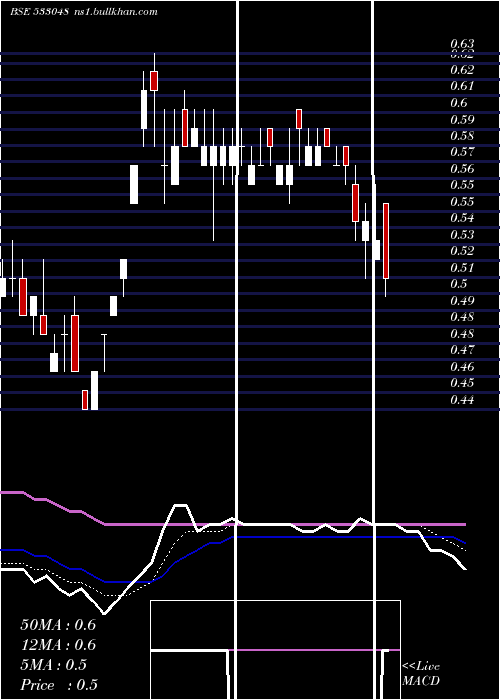Click the 0.53 price axis label
Viewport: 500px width, 700px height.
[x=462, y=234]
